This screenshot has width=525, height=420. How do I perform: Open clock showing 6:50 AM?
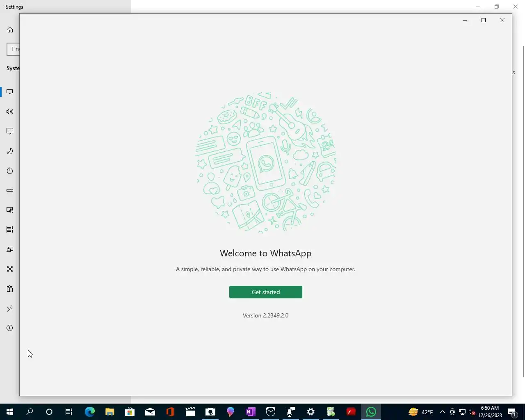490,412
